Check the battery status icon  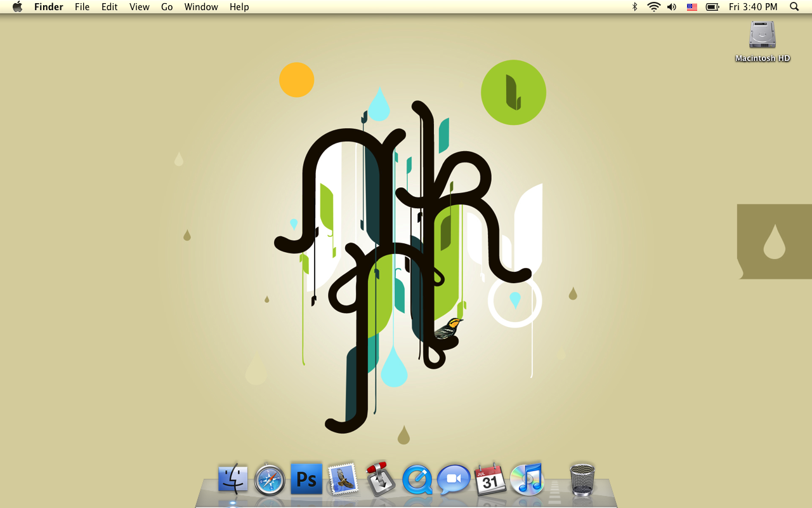pyautogui.click(x=712, y=7)
